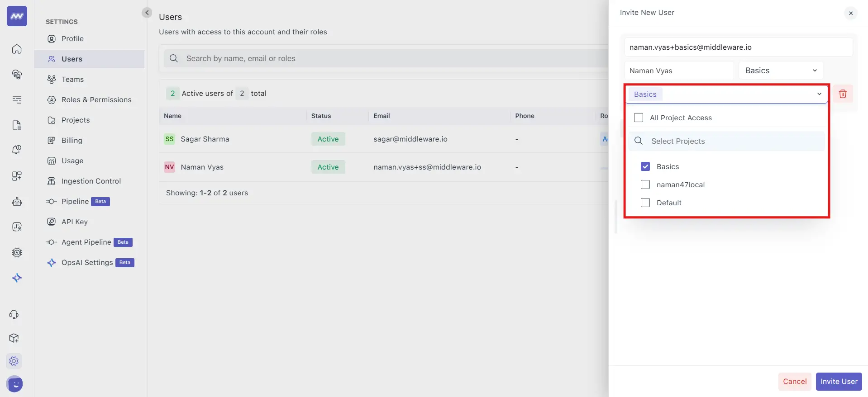
Task: Open the home icon in left rail
Action: (17, 49)
